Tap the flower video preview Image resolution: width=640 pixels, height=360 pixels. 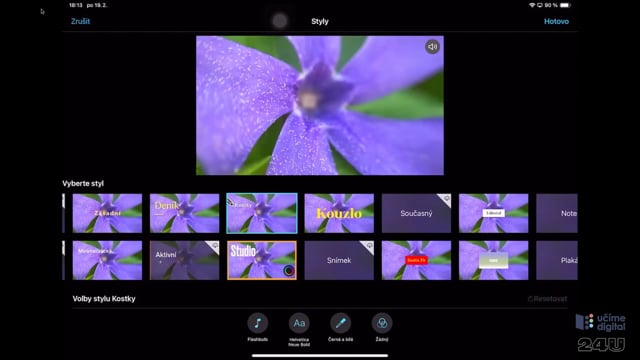click(320, 105)
